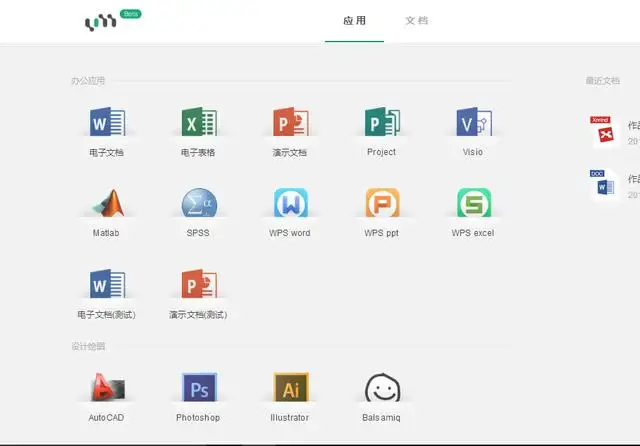Click the 办公应用 section heading

(x=88, y=81)
